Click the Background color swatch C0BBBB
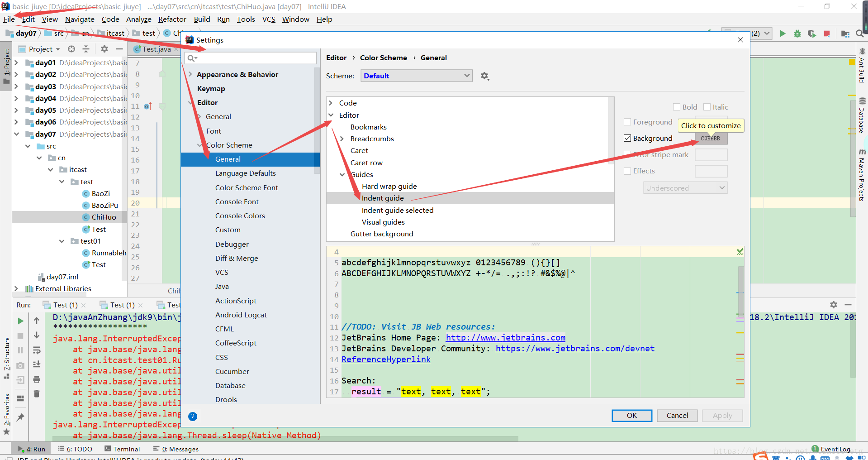Viewport: 868px width, 460px height. [711, 139]
